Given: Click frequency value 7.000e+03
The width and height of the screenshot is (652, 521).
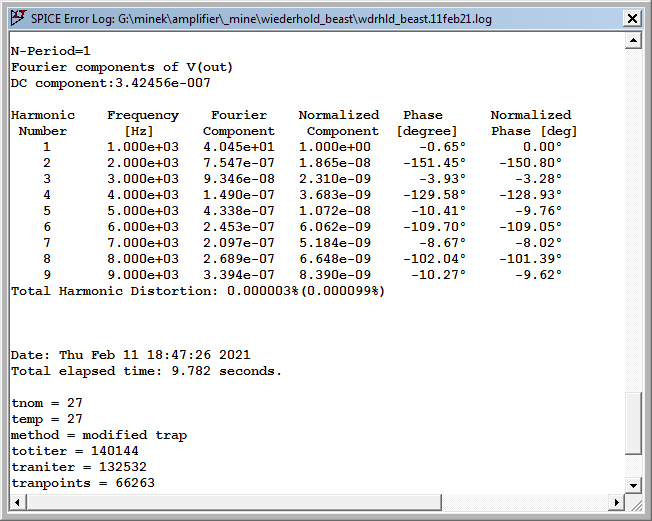Looking at the screenshot, I should (143, 243).
